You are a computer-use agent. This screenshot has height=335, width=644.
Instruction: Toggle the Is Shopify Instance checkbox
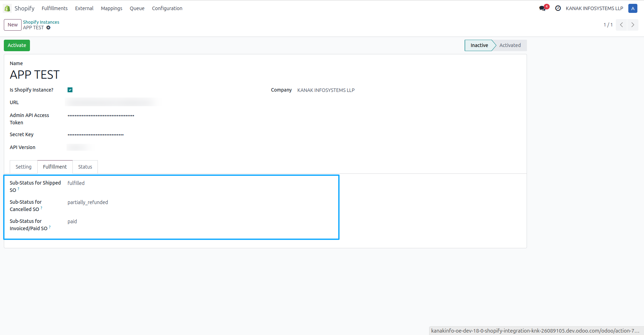[70, 90]
